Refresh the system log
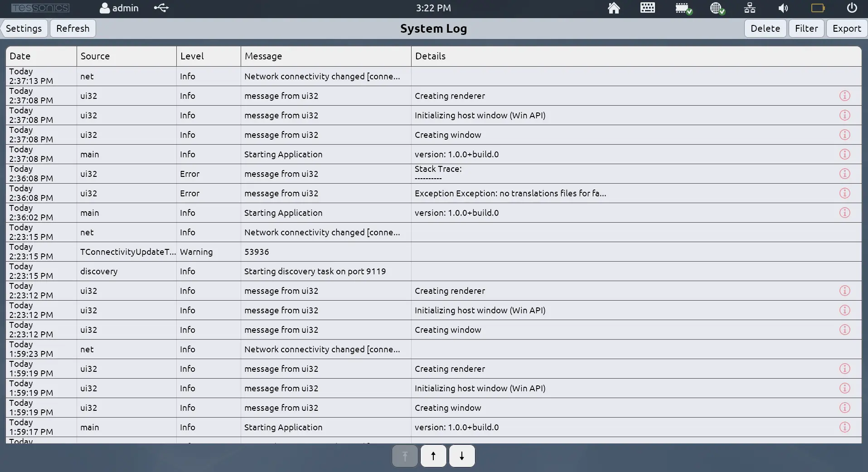 pyautogui.click(x=73, y=29)
